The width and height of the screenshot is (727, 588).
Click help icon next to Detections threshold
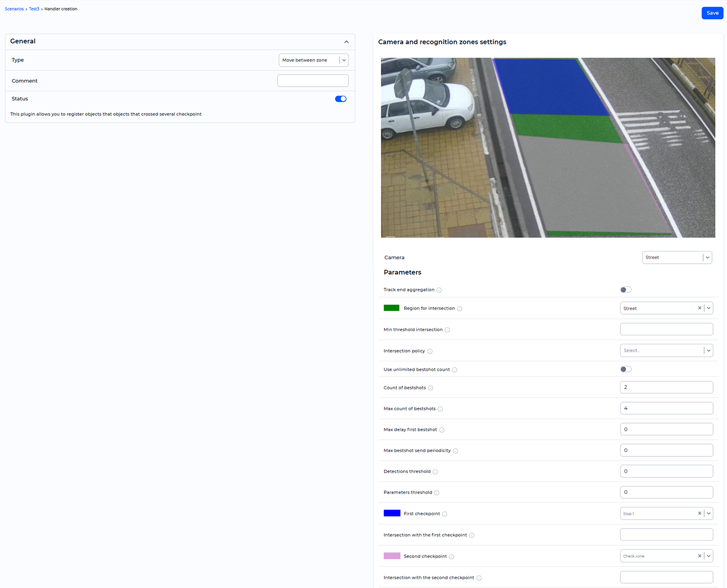coord(435,471)
